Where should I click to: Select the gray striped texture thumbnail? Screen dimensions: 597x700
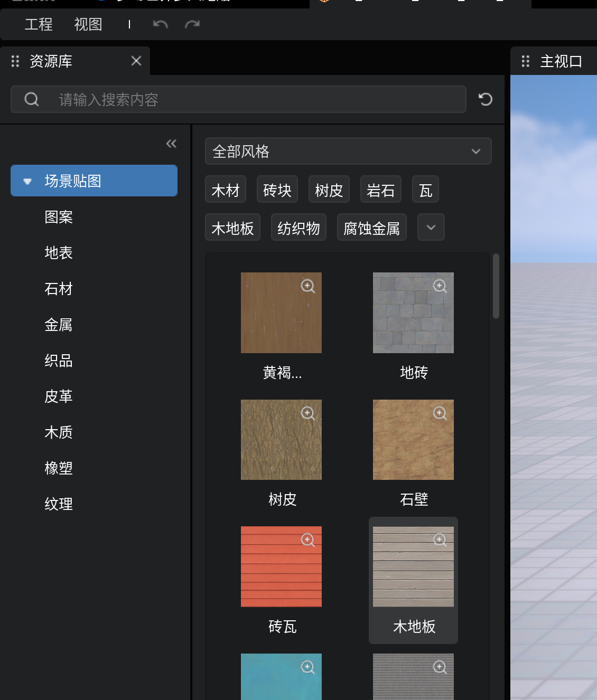(413, 677)
